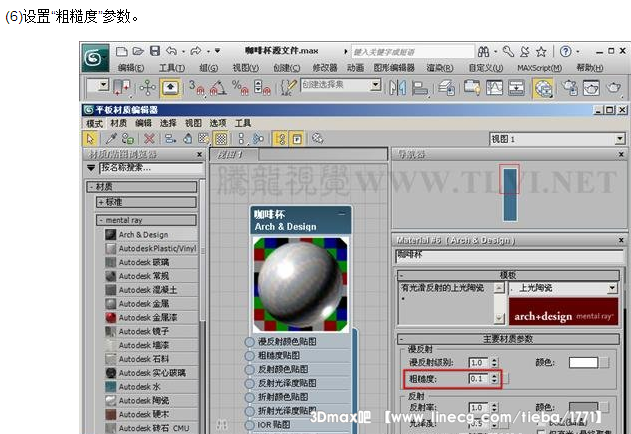The width and height of the screenshot is (631, 434).
Task: Click the key subscription icon in title bar
Action: pyautogui.click(x=508, y=52)
